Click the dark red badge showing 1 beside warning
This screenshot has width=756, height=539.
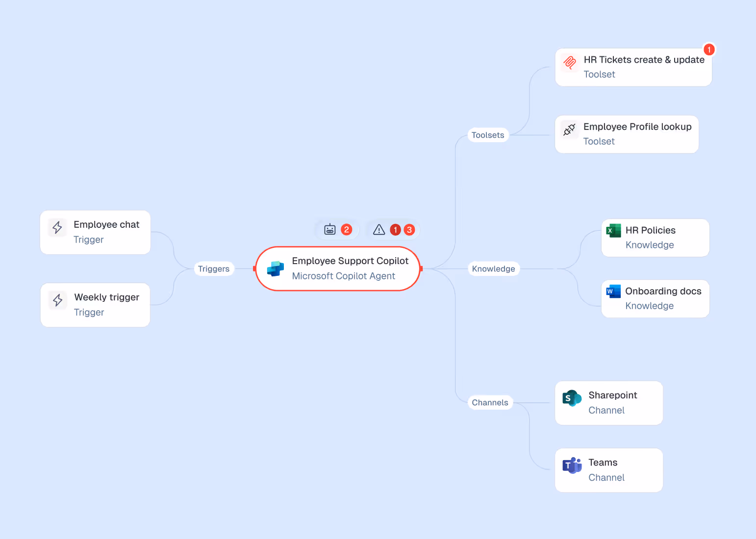pyautogui.click(x=396, y=230)
